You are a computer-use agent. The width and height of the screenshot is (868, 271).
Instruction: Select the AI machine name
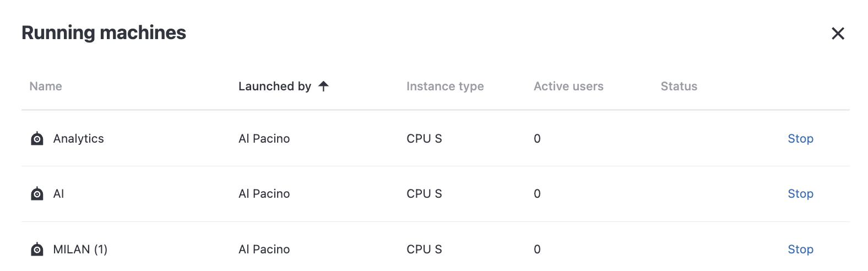point(58,194)
